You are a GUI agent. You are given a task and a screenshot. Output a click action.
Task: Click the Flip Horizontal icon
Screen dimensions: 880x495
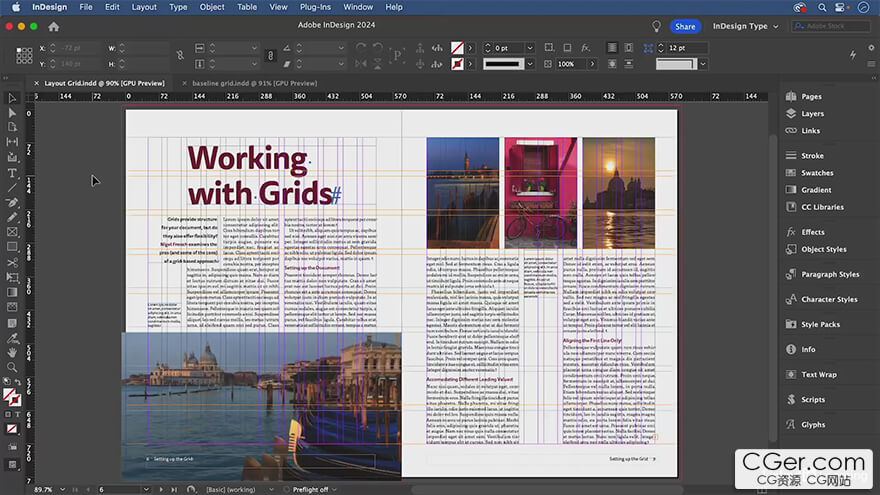pos(361,64)
